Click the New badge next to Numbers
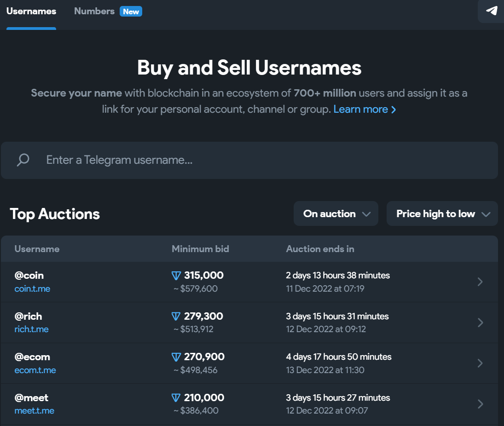Image resolution: width=504 pixels, height=426 pixels. point(131,12)
